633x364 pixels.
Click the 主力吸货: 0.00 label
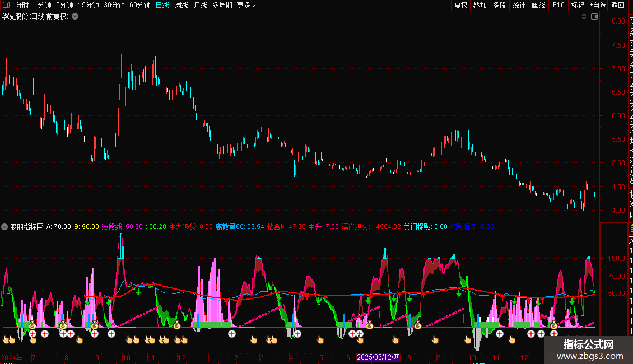coord(190,227)
